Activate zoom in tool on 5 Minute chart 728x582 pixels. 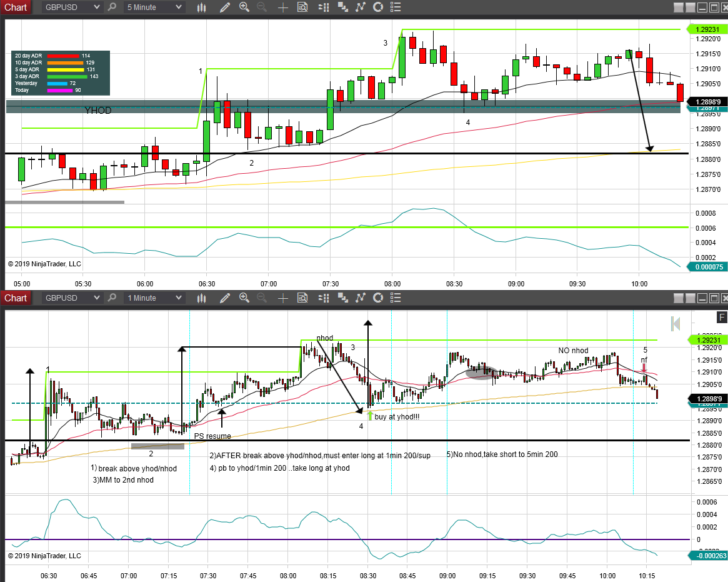(x=244, y=7)
